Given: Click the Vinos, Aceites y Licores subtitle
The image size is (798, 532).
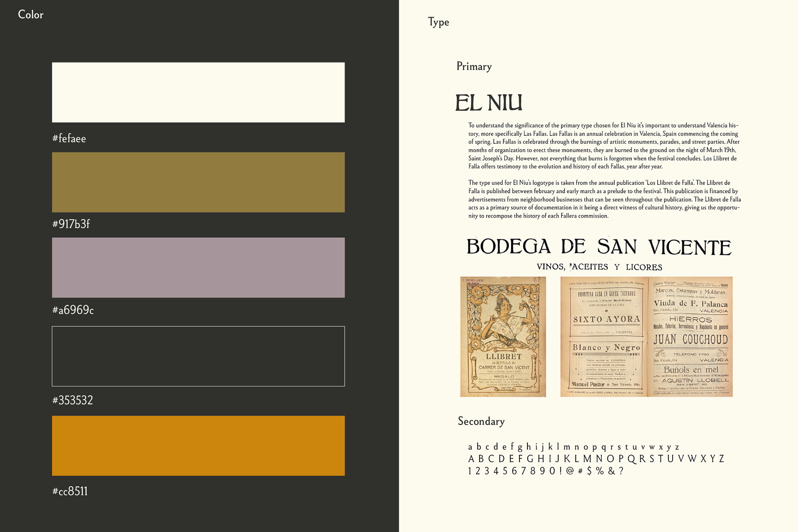Looking at the screenshot, I should coord(599,267).
